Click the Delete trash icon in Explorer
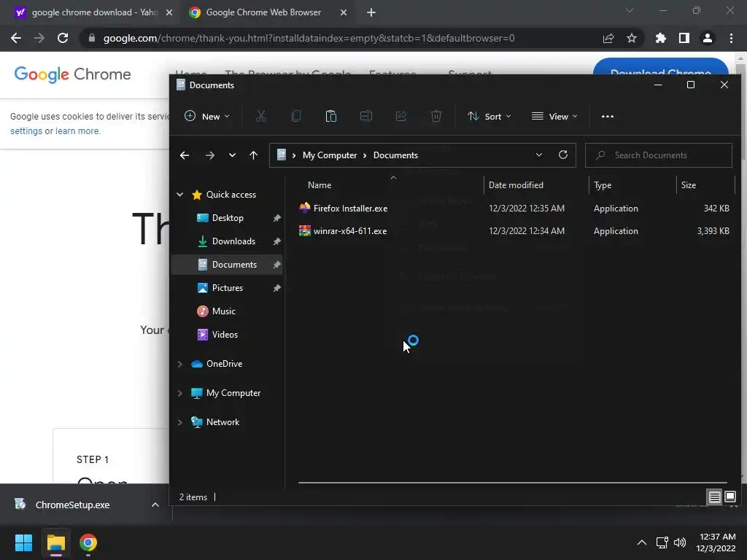This screenshot has height=560, width=747. click(436, 116)
